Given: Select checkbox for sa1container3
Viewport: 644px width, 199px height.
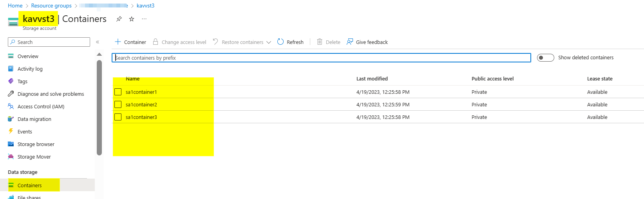Looking at the screenshot, I should 118,117.
